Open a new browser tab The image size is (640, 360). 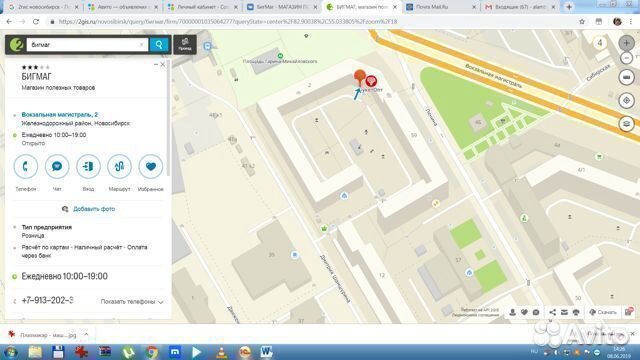[x=569, y=7]
